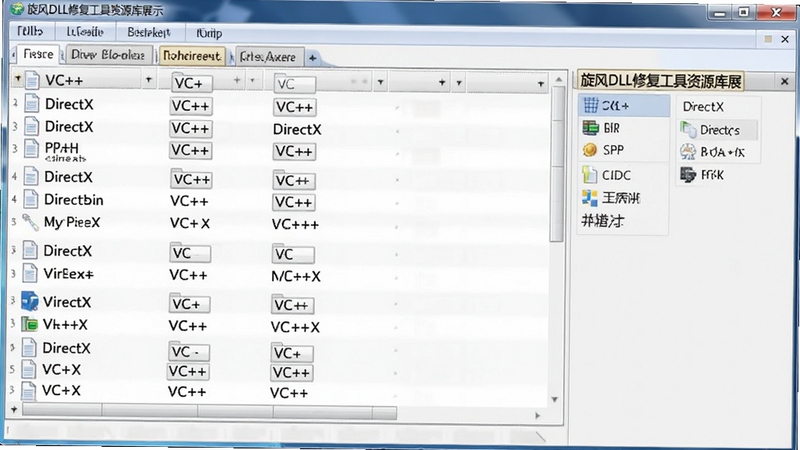Click the plus in the last header column
This screenshot has height=450, width=800.
[540, 84]
